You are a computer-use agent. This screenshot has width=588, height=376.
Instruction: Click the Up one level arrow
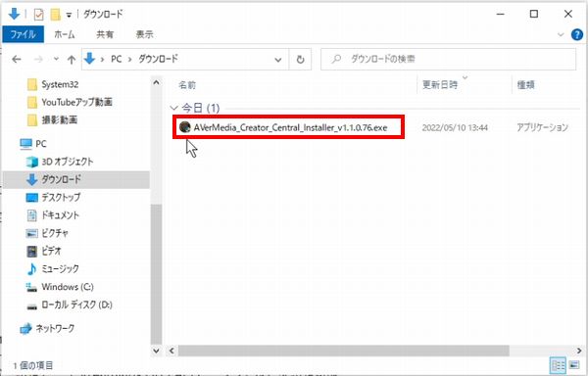point(72,59)
